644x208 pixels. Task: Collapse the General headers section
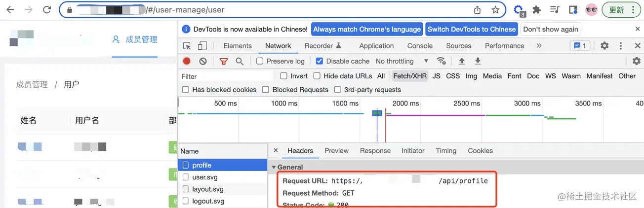pyautogui.click(x=274, y=167)
